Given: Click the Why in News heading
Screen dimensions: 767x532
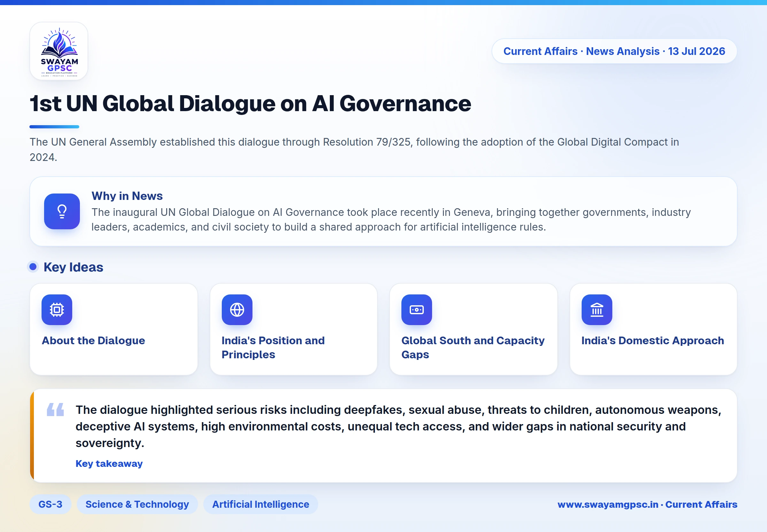Looking at the screenshot, I should pos(127,196).
